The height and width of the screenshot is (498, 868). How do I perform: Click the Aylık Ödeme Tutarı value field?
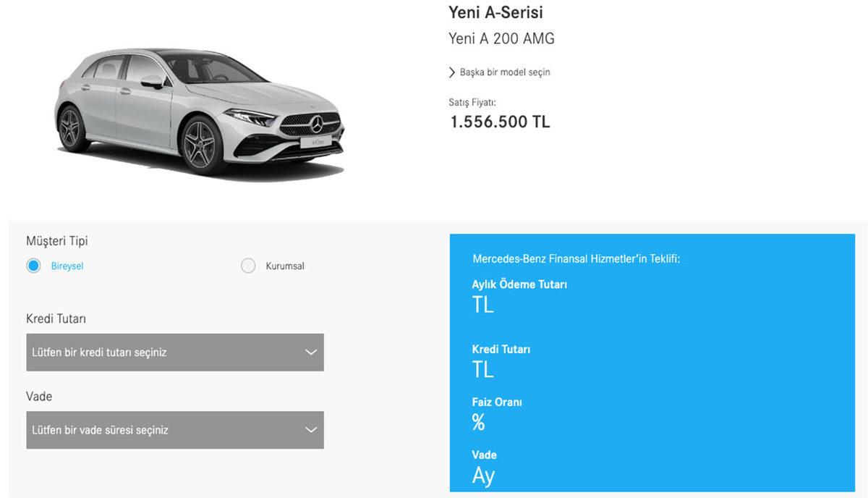(484, 305)
